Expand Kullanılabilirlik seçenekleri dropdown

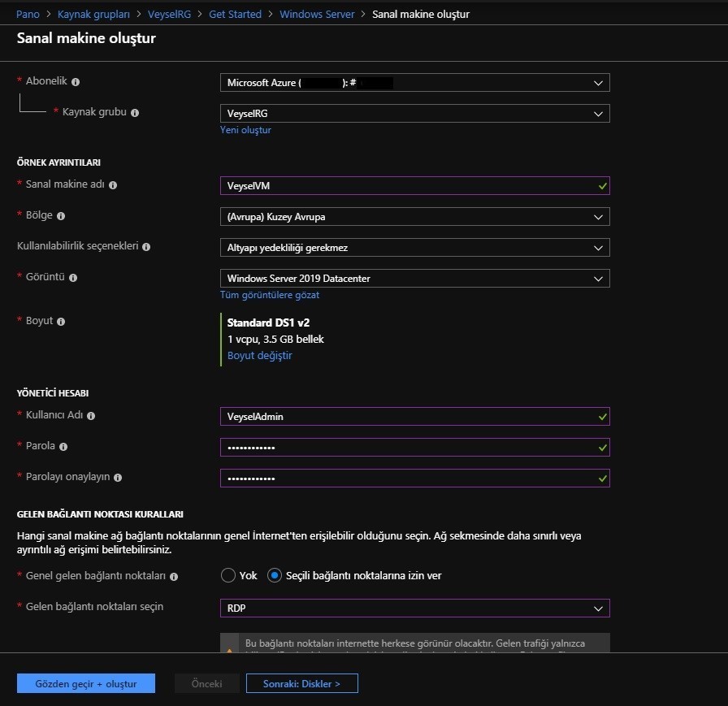tap(414, 248)
